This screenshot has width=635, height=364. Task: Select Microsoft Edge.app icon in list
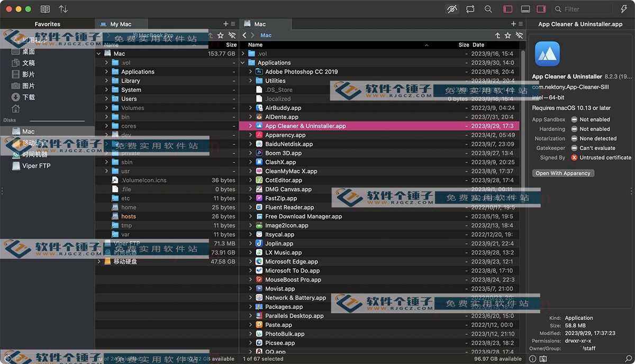[x=259, y=261]
